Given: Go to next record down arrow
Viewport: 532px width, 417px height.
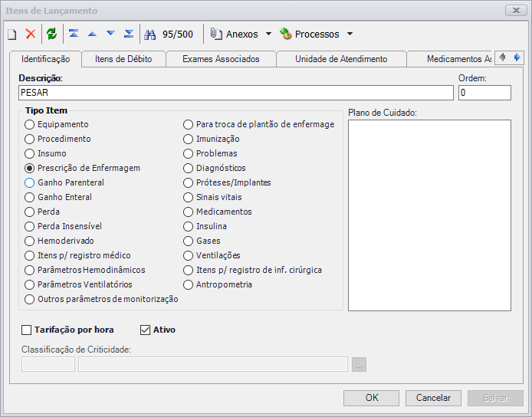Looking at the screenshot, I should (x=110, y=33).
